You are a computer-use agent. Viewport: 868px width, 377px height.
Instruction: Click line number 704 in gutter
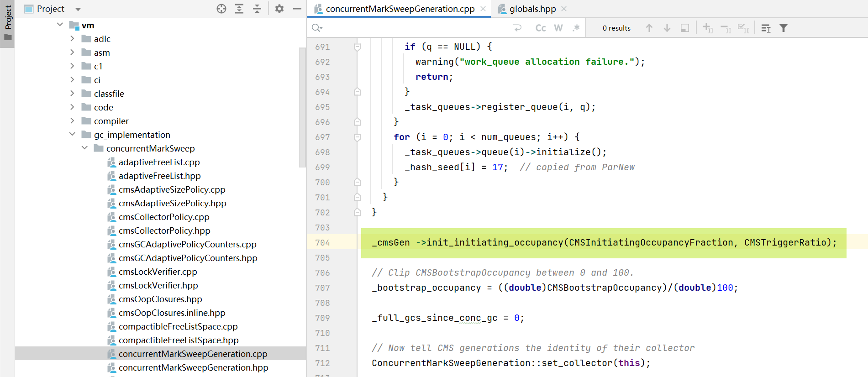pos(322,243)
